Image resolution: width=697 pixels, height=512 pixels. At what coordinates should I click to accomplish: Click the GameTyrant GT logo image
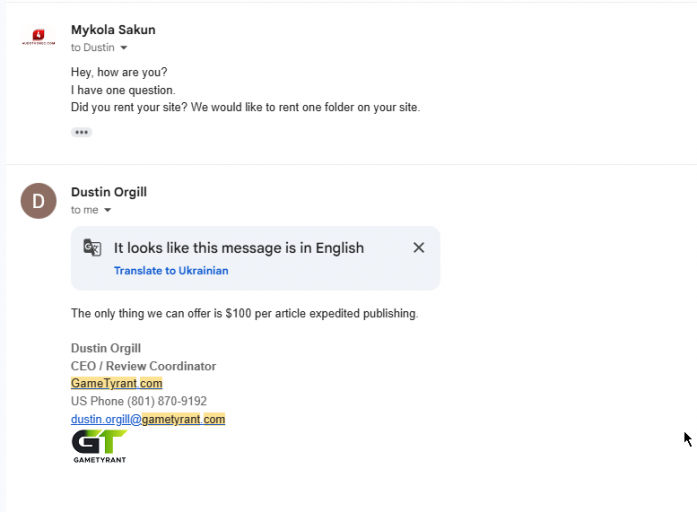tap(100, 446)
